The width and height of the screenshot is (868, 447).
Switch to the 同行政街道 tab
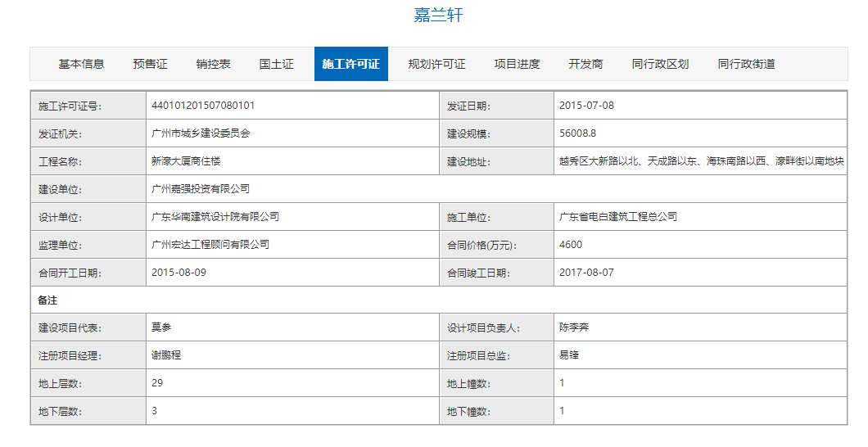pyautogui.click(x=746, y=64)
